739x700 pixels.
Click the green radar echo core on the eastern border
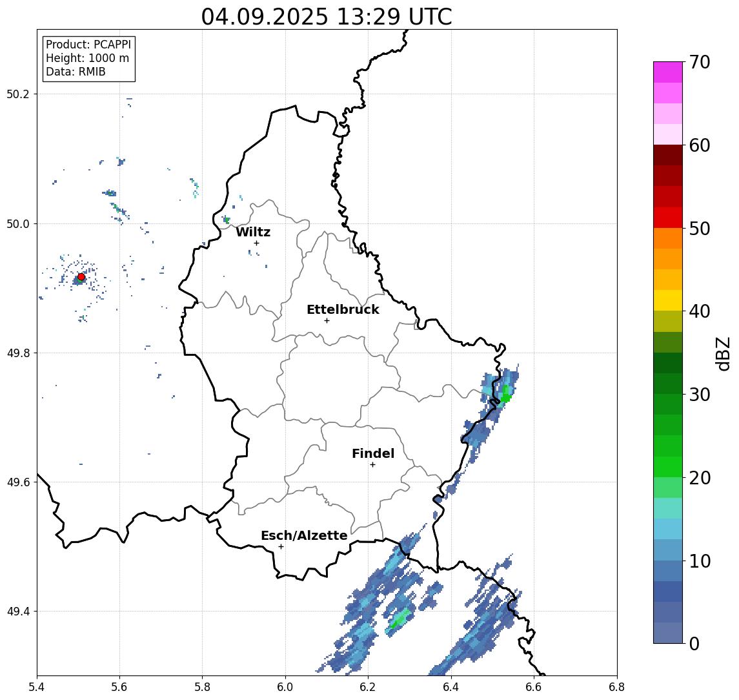[x=505, y=395]
